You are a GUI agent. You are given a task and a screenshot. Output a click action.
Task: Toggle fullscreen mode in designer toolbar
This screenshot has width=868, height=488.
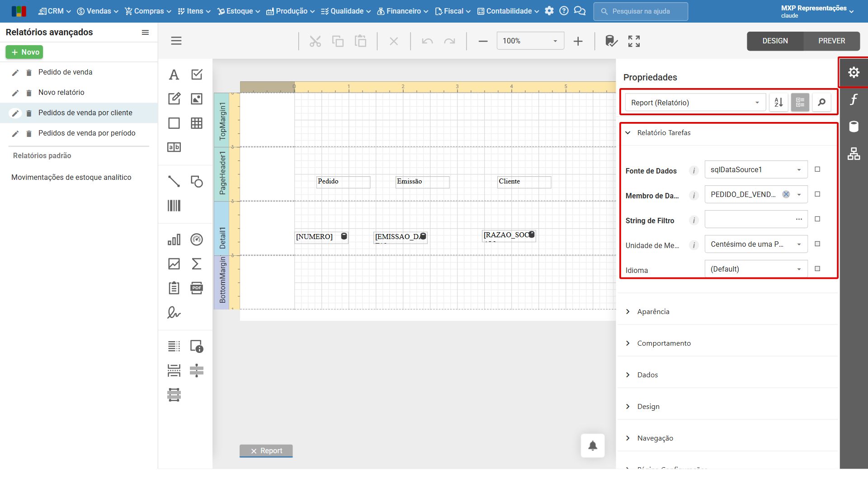[634, 41]
